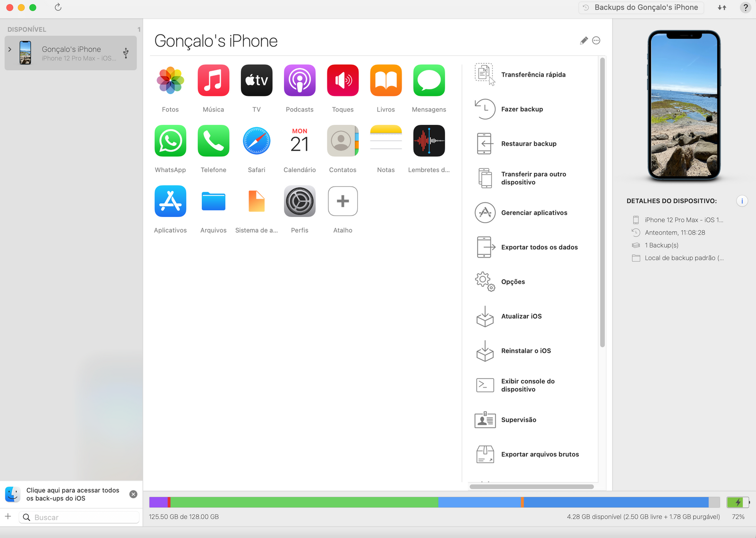
Task: Open the WhatsApp icon
Action: [170, 141]
